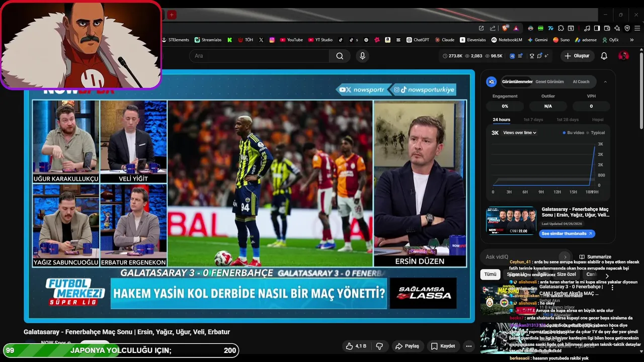Select the 'Size özel' filter chip
644x362 pixels.
pos(566,274)
